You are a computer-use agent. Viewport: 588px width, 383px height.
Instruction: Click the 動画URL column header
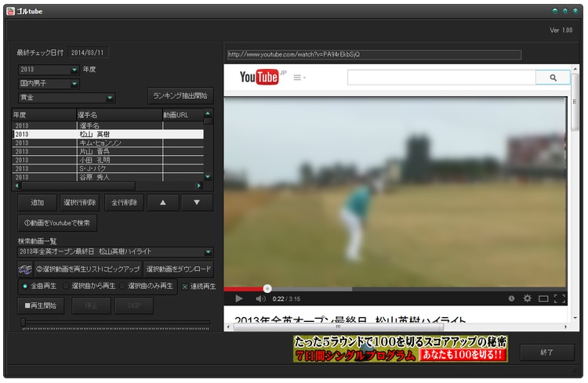coord(183,115)
